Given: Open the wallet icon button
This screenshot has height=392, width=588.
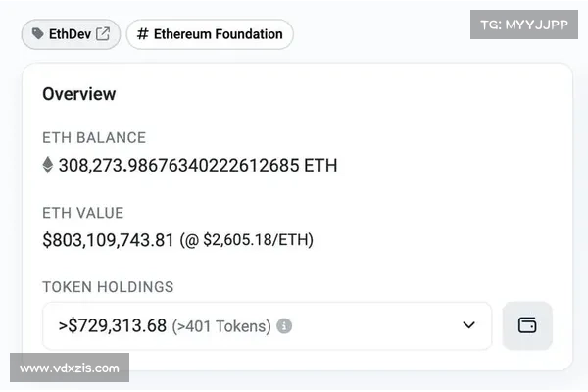Looking at the screenshot, I should click(527, 325).
